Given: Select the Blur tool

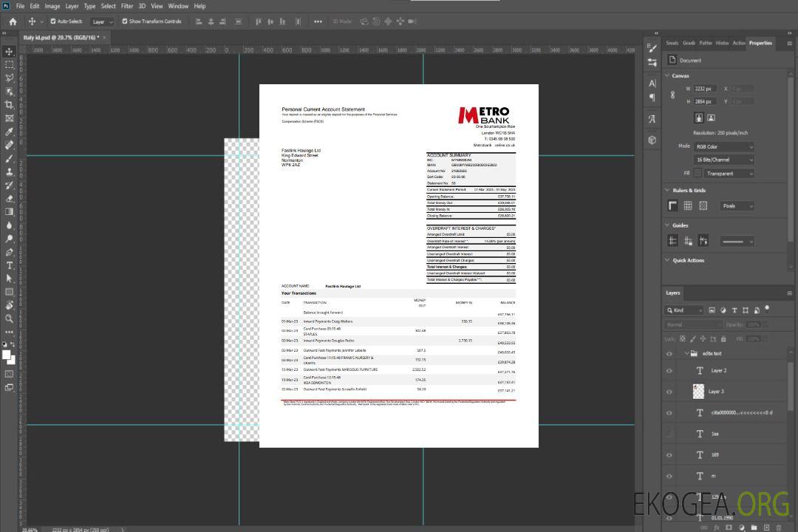Looking at the screenshot, I should [9, 225].
